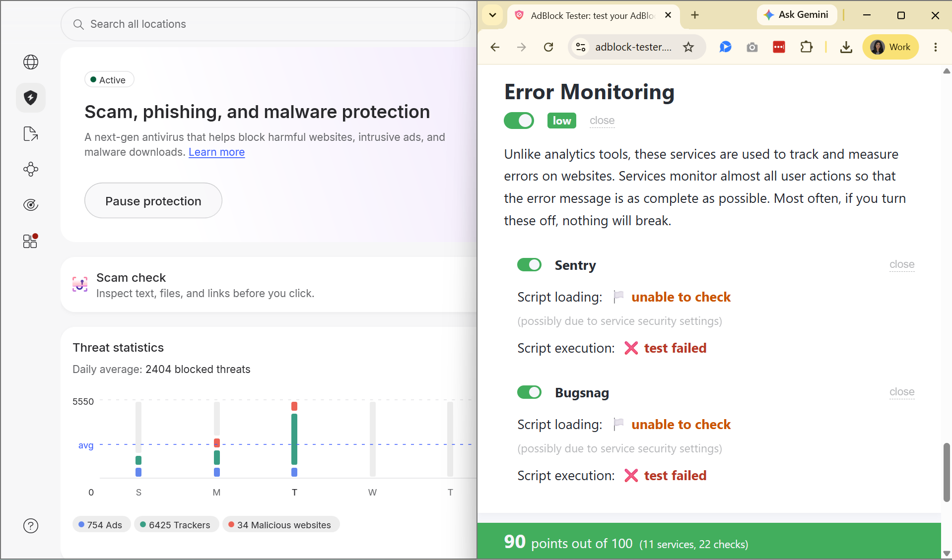Click the scrollbar down arrow in browser
This screenshot has width=952, height=560.
pyautogui.click(x=947, y=554)
